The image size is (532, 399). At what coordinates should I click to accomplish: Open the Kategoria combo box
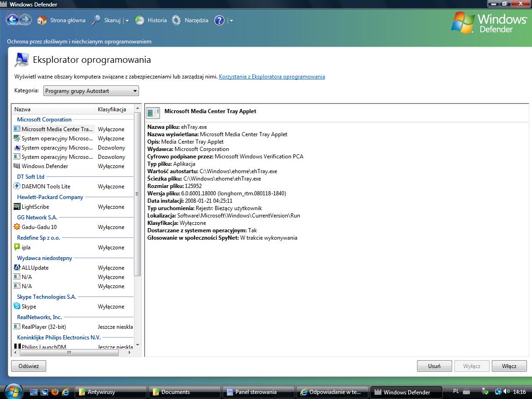coord(91,91)
